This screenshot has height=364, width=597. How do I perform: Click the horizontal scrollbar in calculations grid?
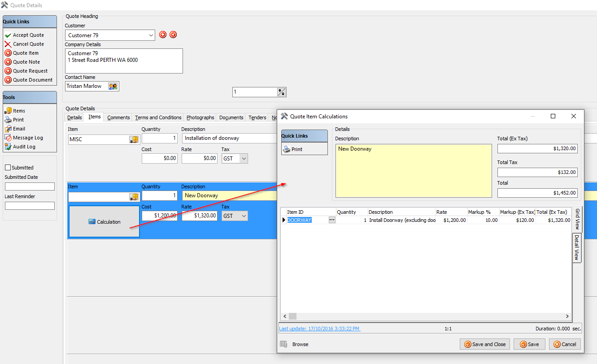pos(426,316)
